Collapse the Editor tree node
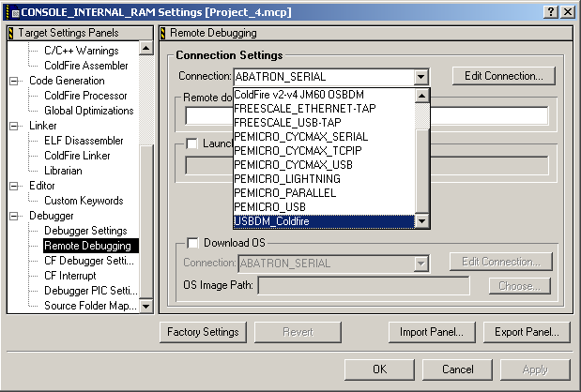This screenshot has width=581, height=392. point(14,186)
